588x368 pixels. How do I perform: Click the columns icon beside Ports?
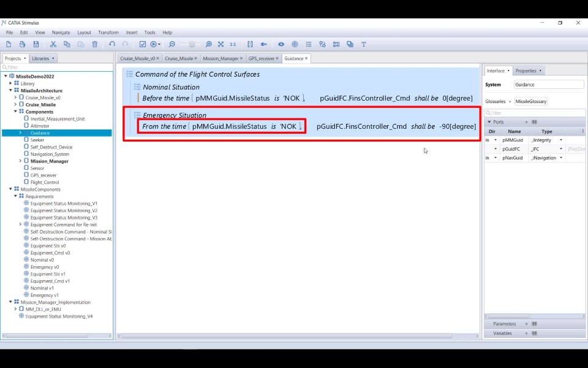[x=534, y=122]
